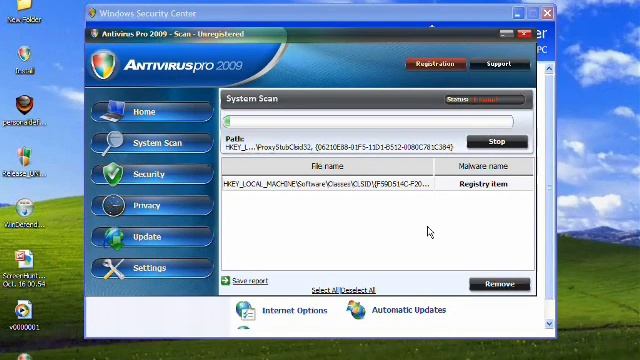Click the Malware name column header
640x360 pixels.
(x=483, y=167)
